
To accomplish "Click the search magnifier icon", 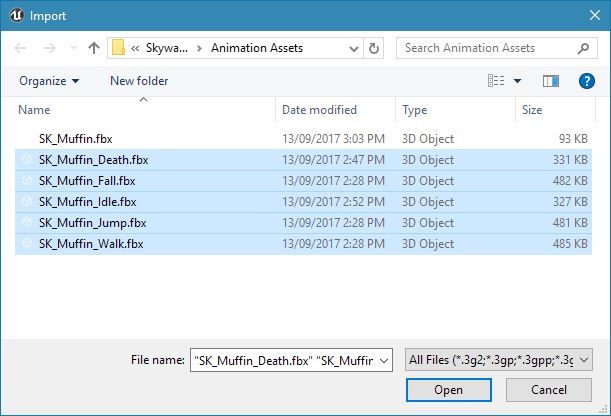I will point(583,48).
